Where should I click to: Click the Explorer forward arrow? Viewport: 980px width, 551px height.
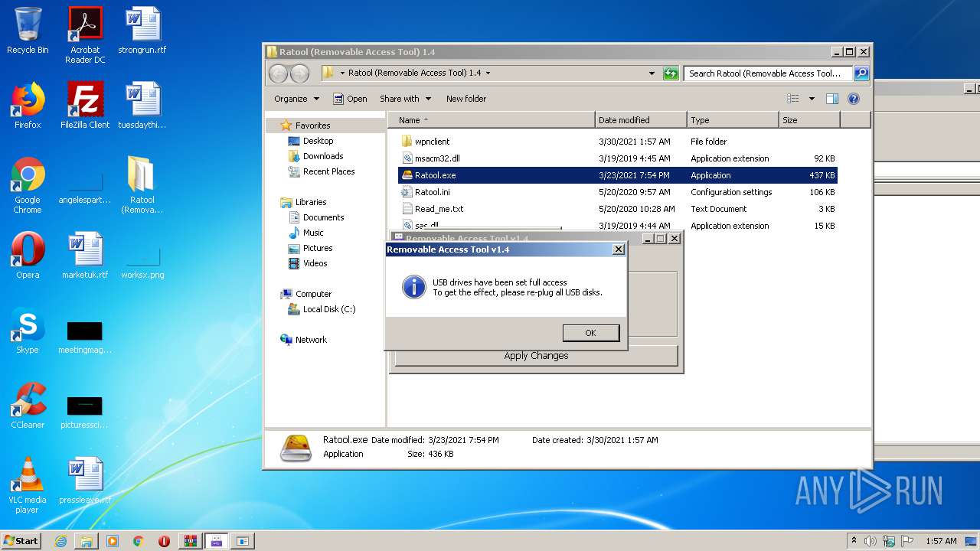pyautogui.click(x=299, y=73)
